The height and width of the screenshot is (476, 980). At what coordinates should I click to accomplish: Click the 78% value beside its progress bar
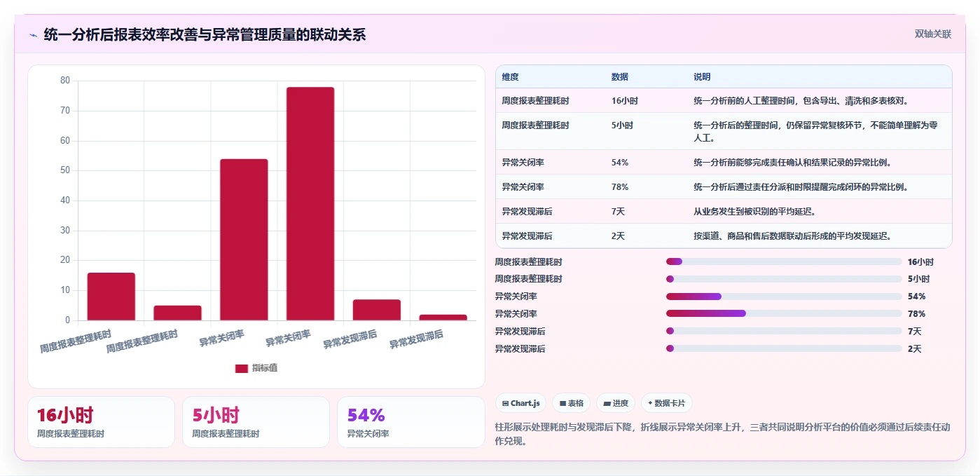pyautogui.click(x=916, y=314)
